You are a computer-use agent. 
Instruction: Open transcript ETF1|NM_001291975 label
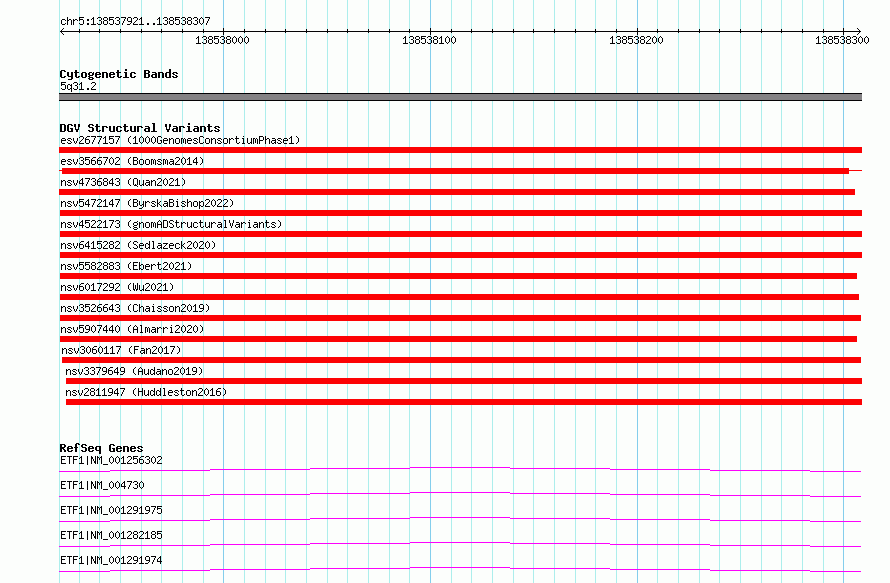click(x=111, y=510)
